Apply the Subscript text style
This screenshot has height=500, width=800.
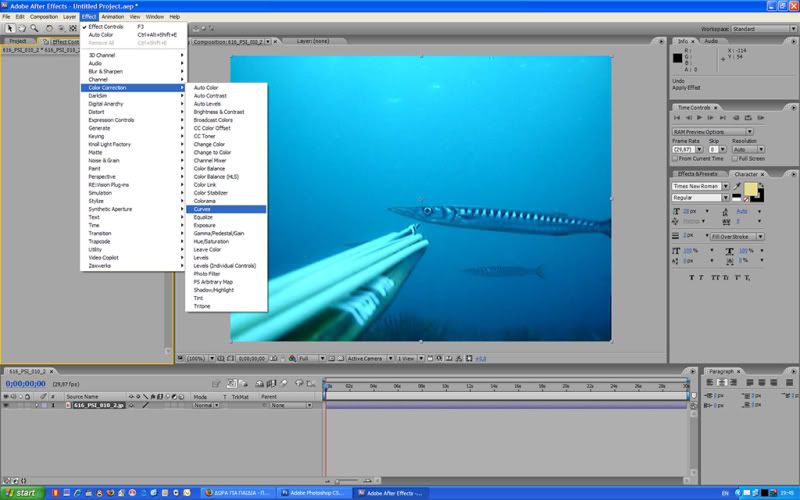[747, 278]
